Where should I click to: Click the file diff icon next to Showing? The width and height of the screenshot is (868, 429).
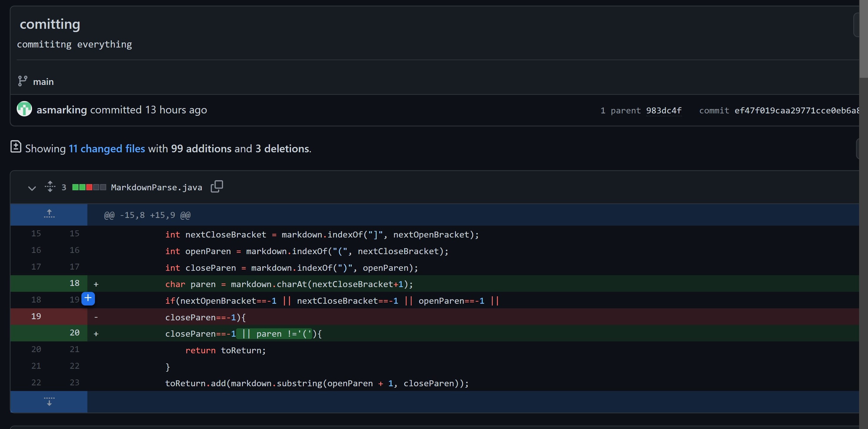[x=16, y=147]
